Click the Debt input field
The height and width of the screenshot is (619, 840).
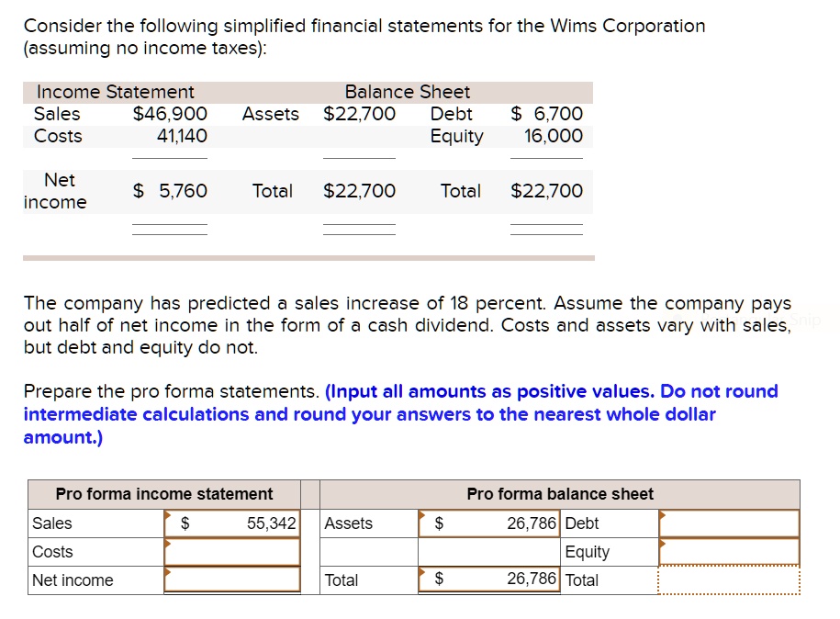730,523
